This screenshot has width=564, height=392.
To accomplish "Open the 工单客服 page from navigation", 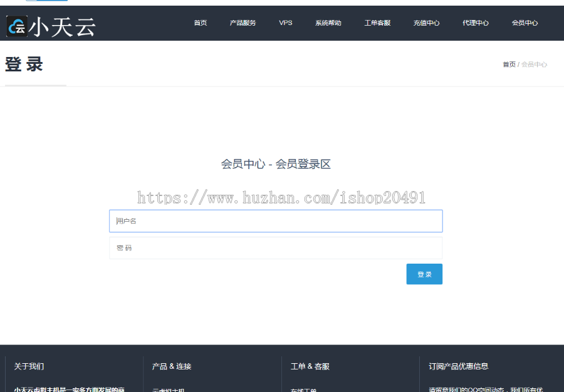I will click(x=377, y=23).
